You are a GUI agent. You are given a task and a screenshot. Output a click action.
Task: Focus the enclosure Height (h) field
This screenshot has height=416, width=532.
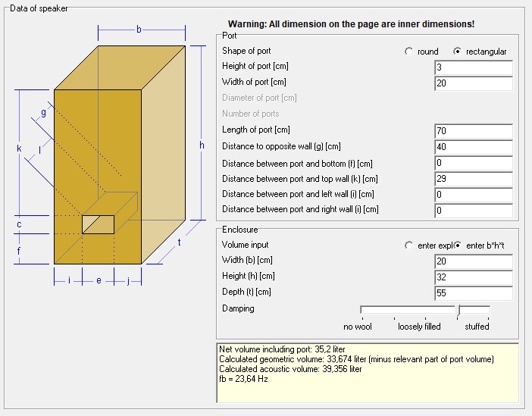(474, 277)
